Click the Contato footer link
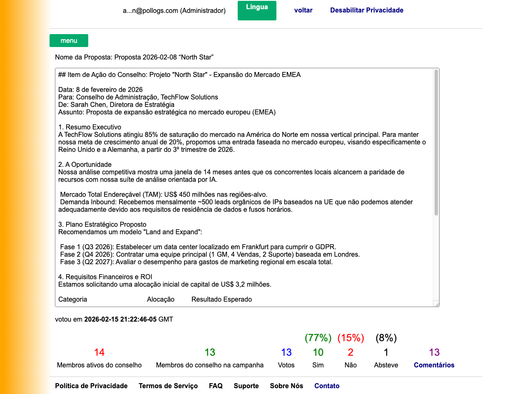This screenshot has height=394, width=532. click(x=327, y=386)
